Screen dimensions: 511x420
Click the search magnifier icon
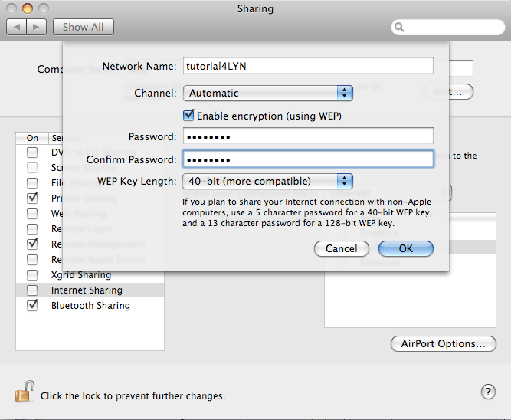pyautogui.click(x=400, y=27)
